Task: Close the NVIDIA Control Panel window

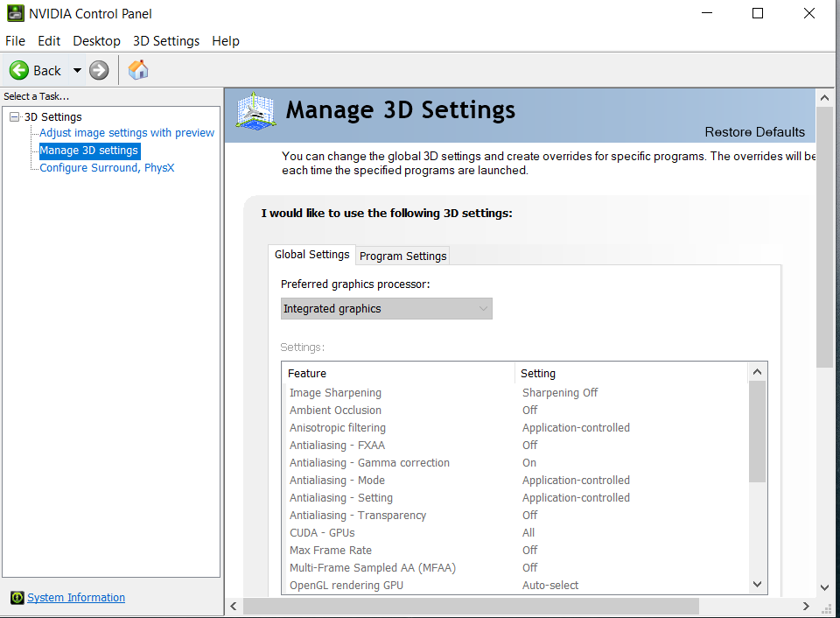Action: [808, 13]
